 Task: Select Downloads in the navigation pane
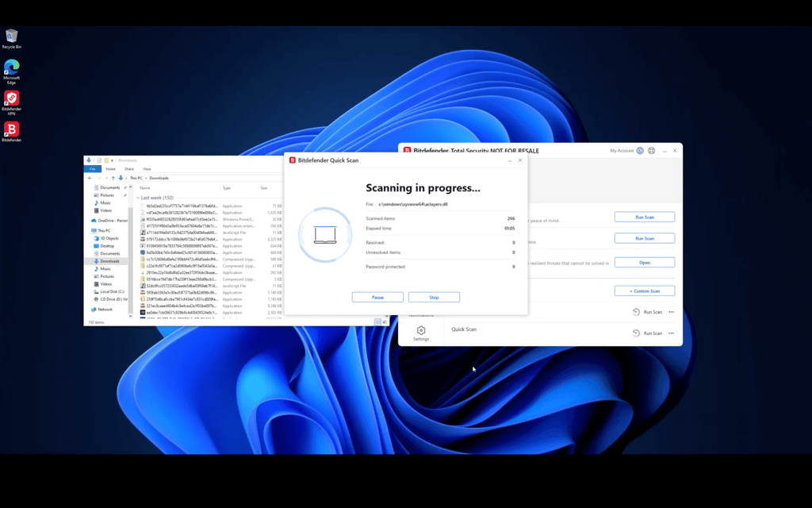click(x=107, y=260)
